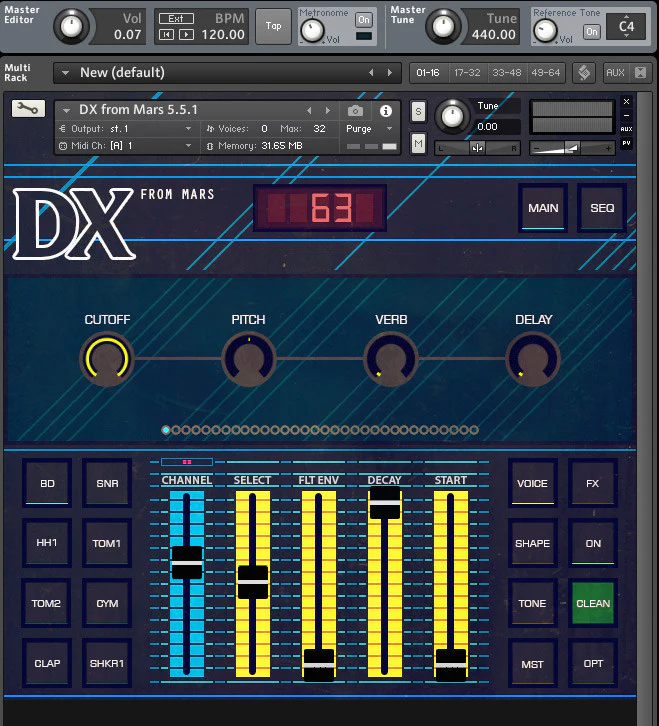Click the CUTOFF knob
Screen dimensions: 659x726
coord(107,359)
